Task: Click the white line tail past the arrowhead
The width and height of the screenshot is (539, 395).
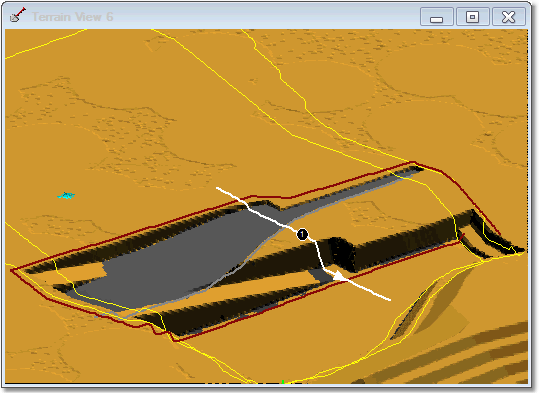Action: [x=371, y=291]
